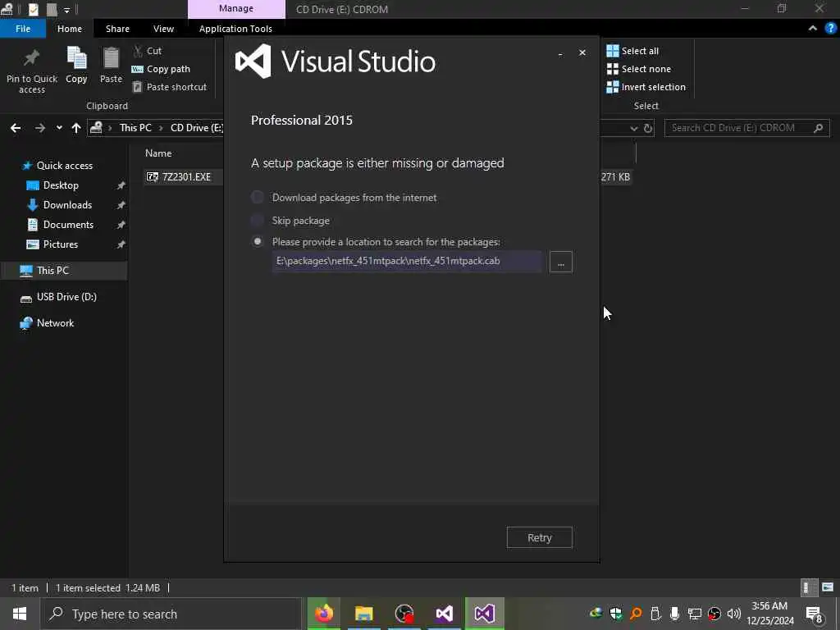The height and width of the screenshot is (630, 840).
Task: Click Cut in the Clipboard group
Action: click(x=148, y=51)
